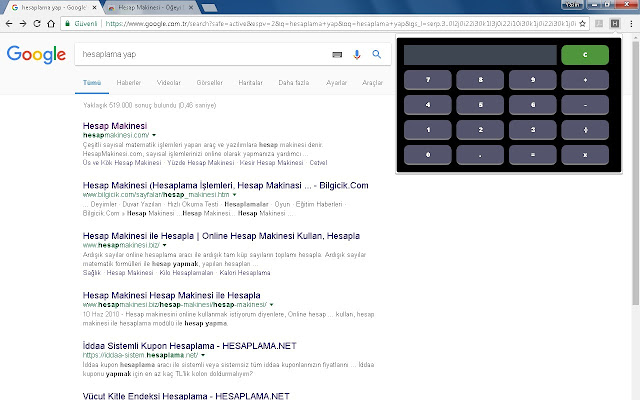Image resolution: width=640 pixels, height=400 pixels.
Task: Switch to the 'Hesap Makinesi' browser tab
Action: click(x=149, y=7)
